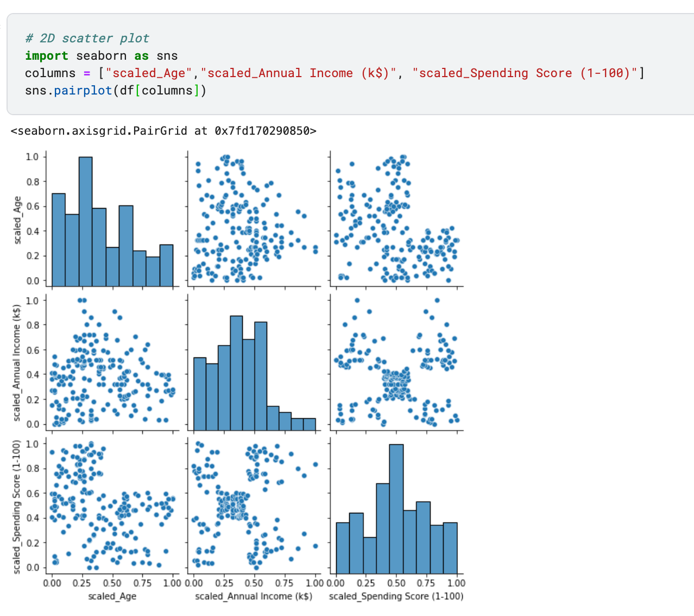Screen dimensions: 694x616
Task: Click the Annual Income versus Spending Score scatter plot, middle right
Action: [396, 362]
